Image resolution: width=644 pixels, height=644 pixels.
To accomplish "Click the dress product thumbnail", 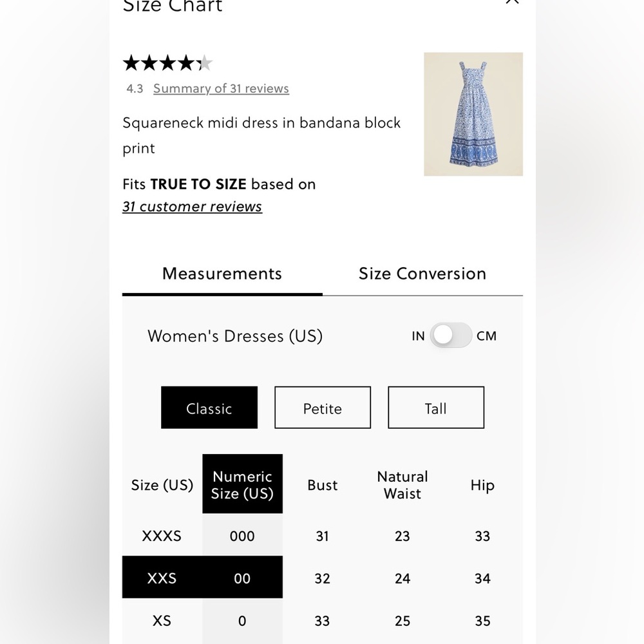I will click(473, 114).
